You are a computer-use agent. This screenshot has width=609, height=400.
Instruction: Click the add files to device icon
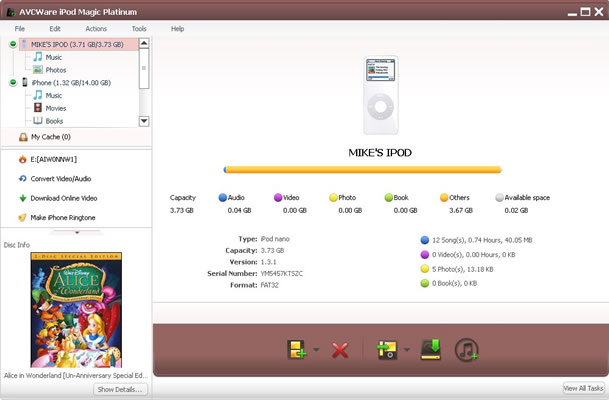pyautogui.click(x=297, y=350)
